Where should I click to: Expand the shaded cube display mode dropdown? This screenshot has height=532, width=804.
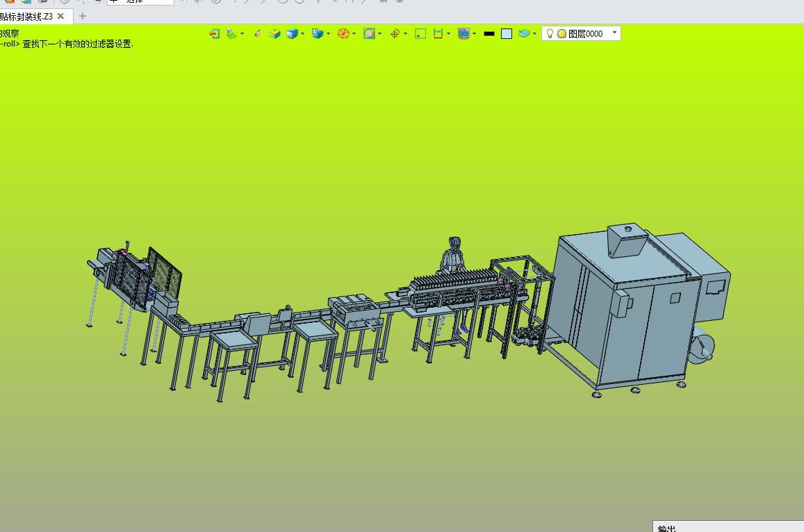[302, 34]
